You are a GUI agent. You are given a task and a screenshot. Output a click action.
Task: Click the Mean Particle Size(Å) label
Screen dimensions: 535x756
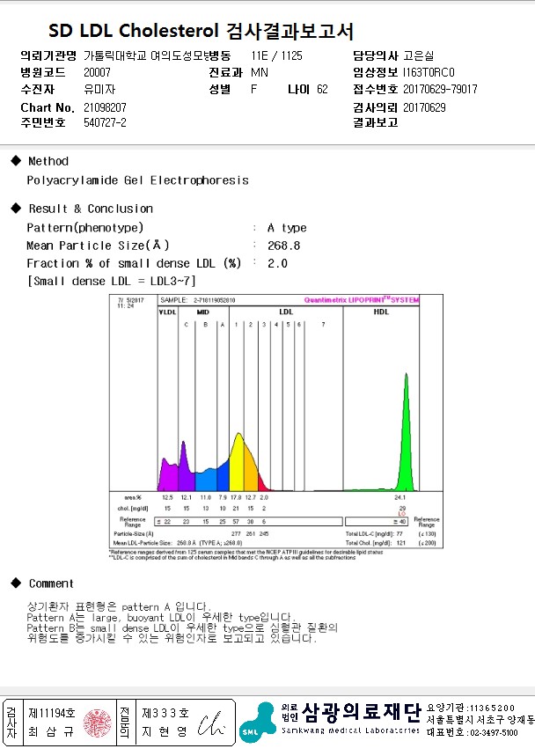[x=98, y=246]
